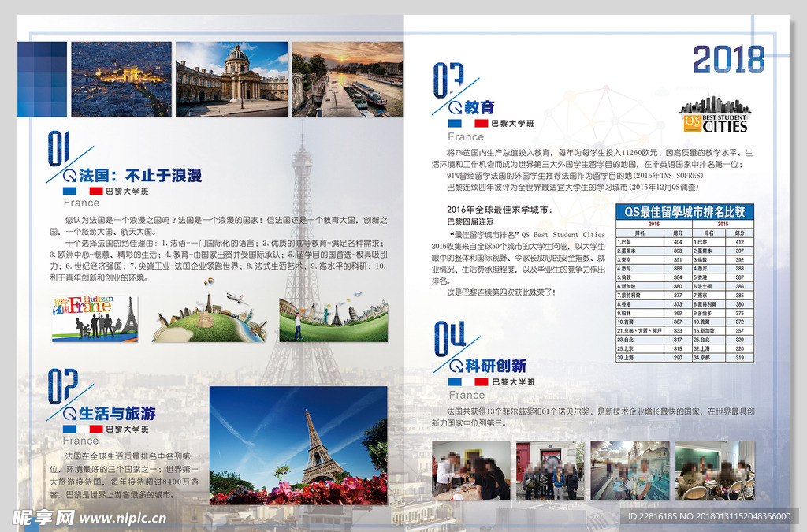Select the heading 法国:不止于浪漫

140,176
